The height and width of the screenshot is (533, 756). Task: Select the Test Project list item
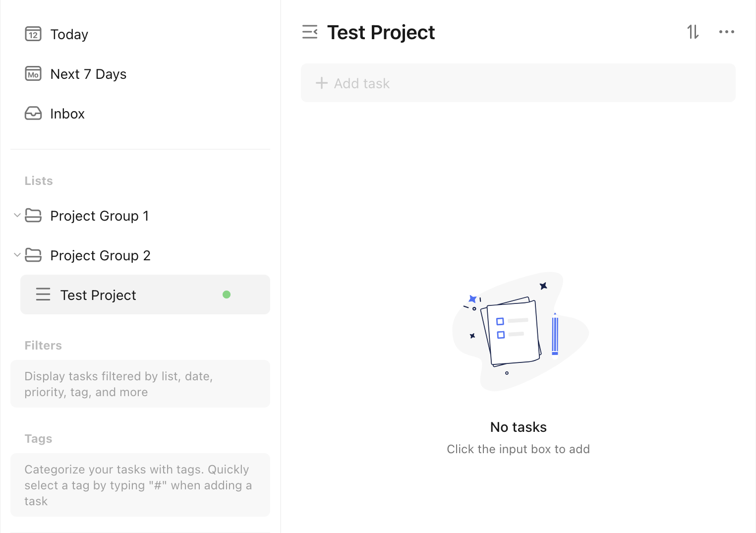[145, 295]
